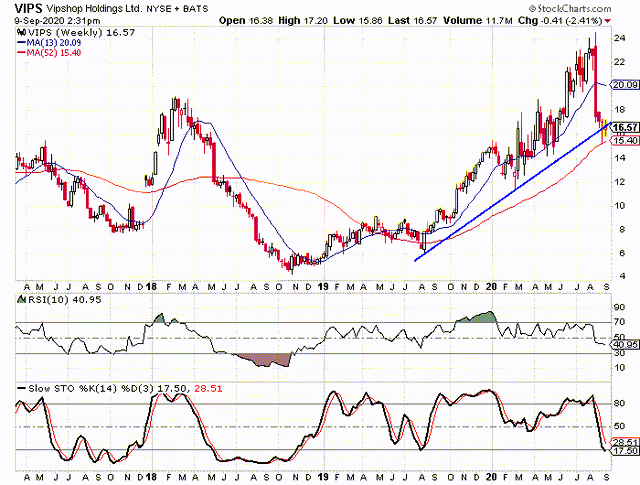Viewport: 640px width, 485px height.
Task: Click the 40.95 RSI axis value label
Action: (626, 345)
